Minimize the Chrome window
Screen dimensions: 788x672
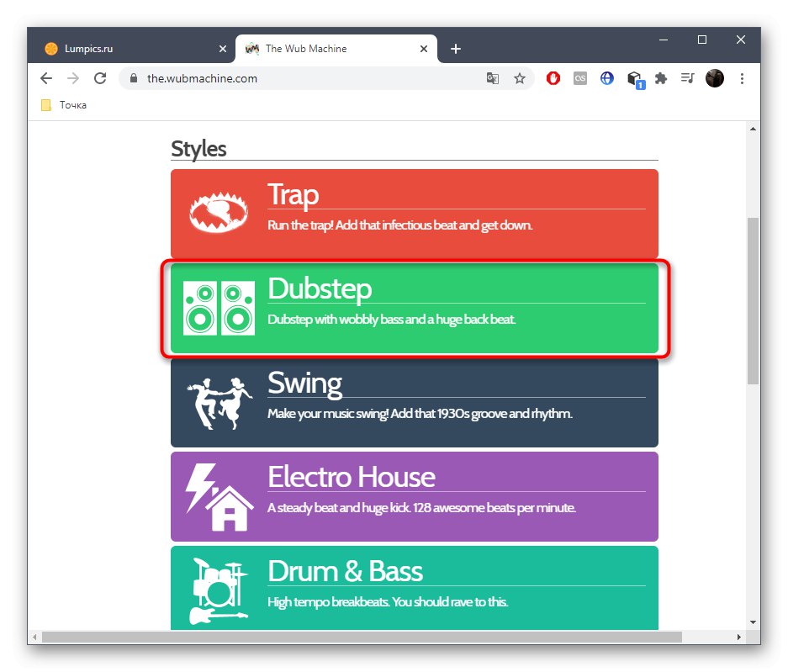(x=664, y=40)
